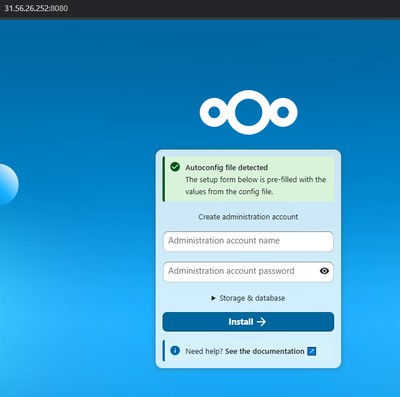
Task: Focus the Administration account name field
Action: coord(248,241)
